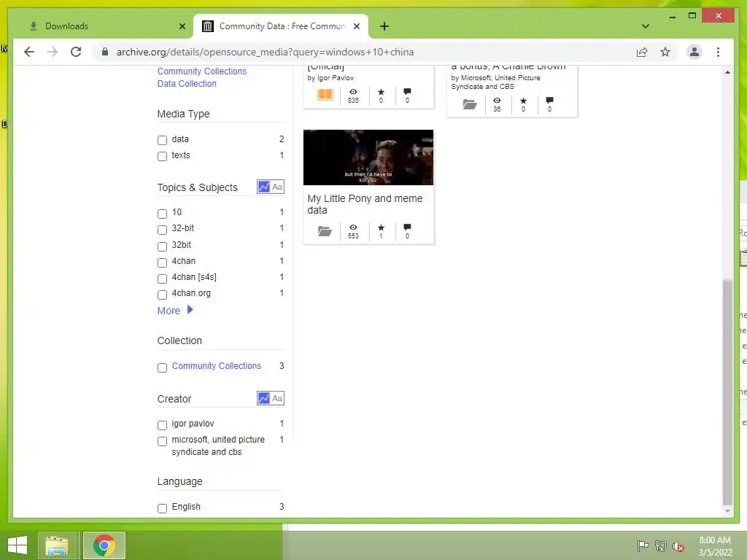Click folder icon on Charlie Brown card
This screenshot has width=747, height=560.
(x=470, y=104)
